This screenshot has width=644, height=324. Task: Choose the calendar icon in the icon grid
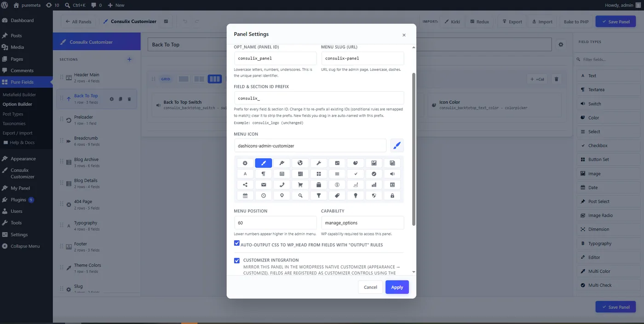pos(245,196)
